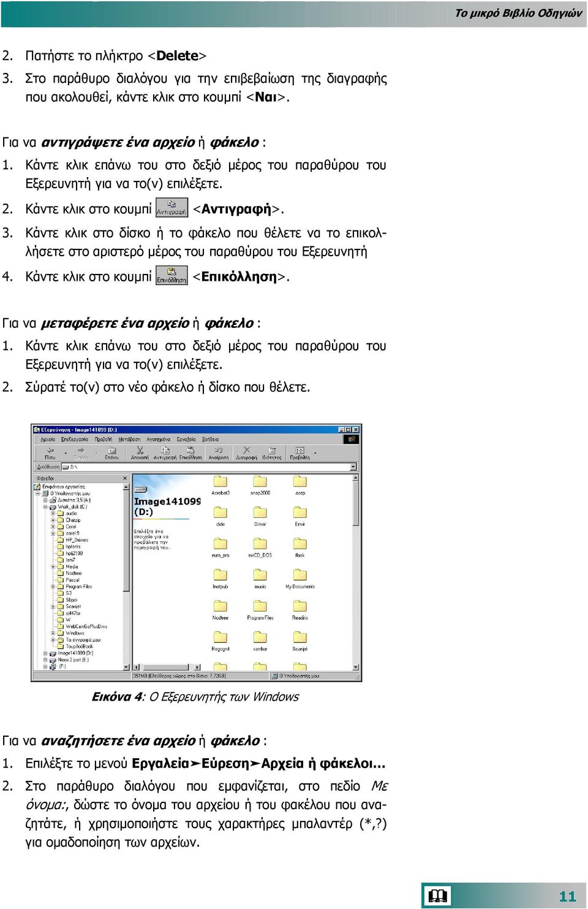Image resolution: width=588 pixels, height=909 pixels.
Task: Click the Επάνω (Up) toolbar button
Action: [111, 454]
